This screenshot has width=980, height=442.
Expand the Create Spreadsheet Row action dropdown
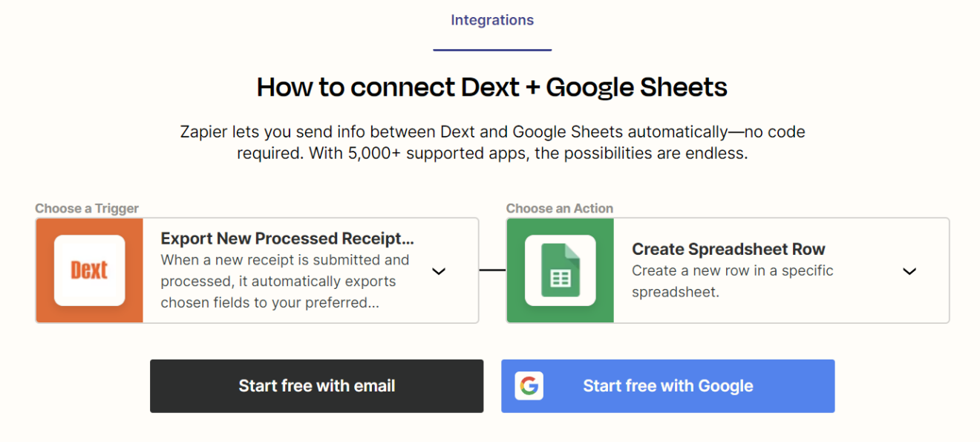(x=909, y=272)
